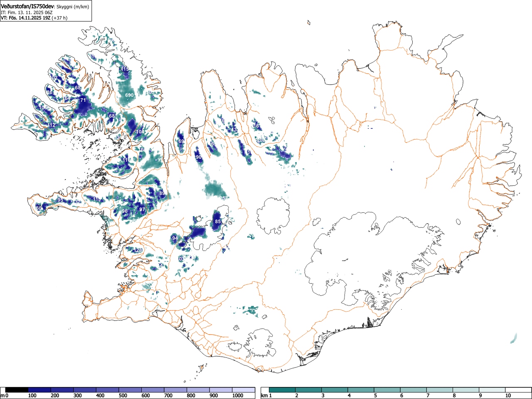Click the (+37 h) forecast offset text

click(x=59, y=18)
